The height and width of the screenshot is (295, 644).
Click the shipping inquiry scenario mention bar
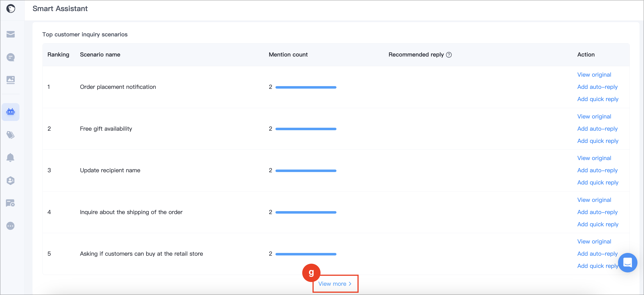click(x=306, y=212)
